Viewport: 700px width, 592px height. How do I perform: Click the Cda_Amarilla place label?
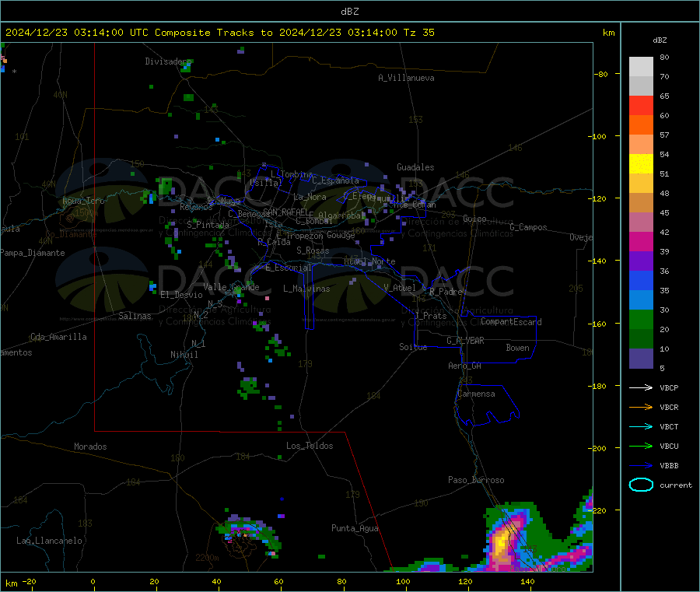(x=58, y=337)
